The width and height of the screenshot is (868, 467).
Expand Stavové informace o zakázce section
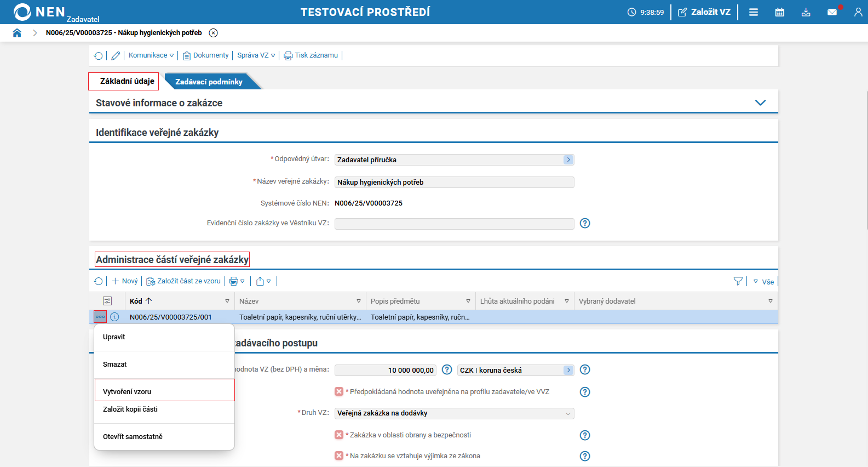coord(760,103)
